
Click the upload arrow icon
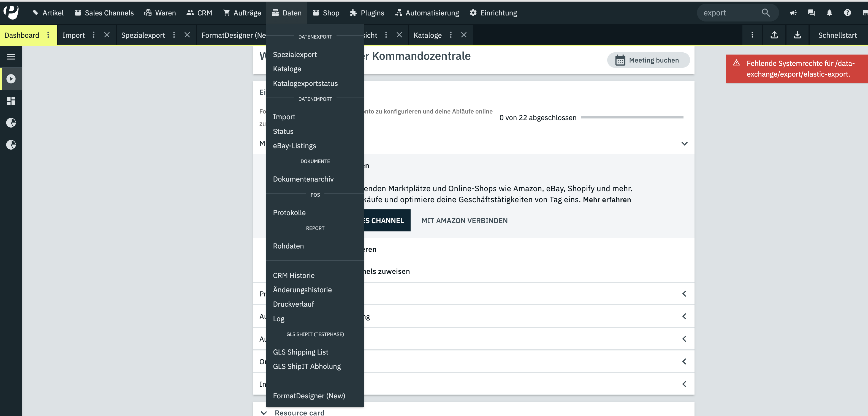pos(774,35)
